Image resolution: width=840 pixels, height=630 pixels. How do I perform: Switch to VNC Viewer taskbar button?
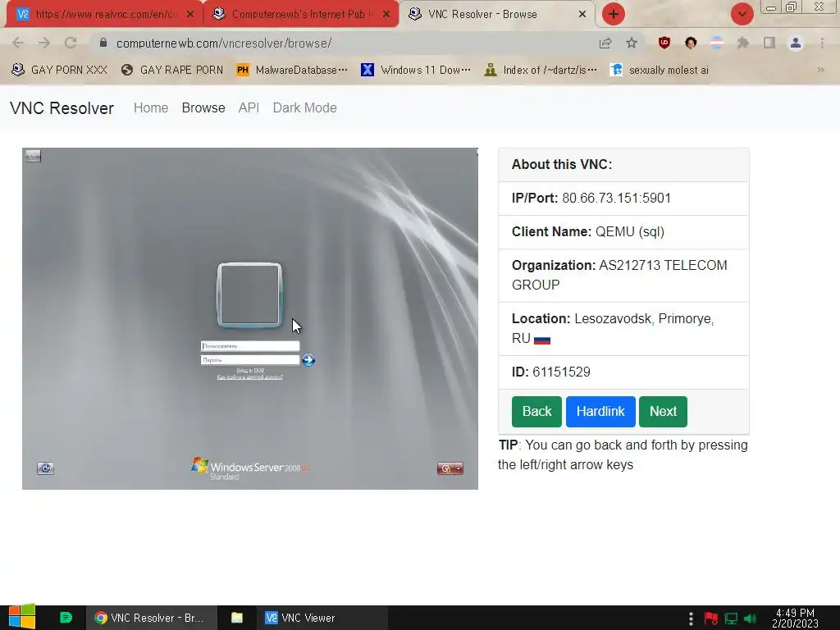pos(322,618)
